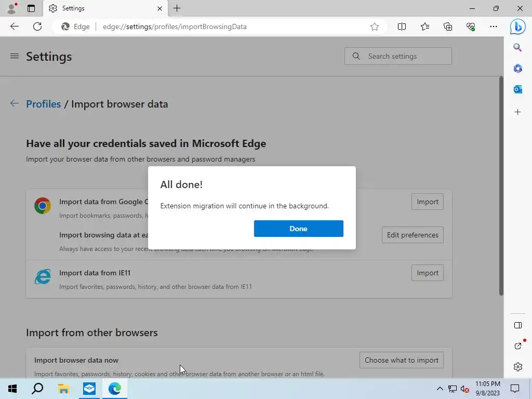Image resolution: width=532 pixels, height=399 pixels.
Task: Go back with the browser back arrow
Action: pyautogui.click(x=15, y=26)
